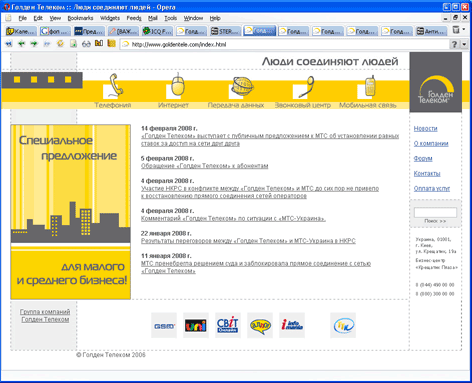The width and height of the screenshot is (472, 383).
Task: Click the Поиск >> search button
Action: [435, 221]
